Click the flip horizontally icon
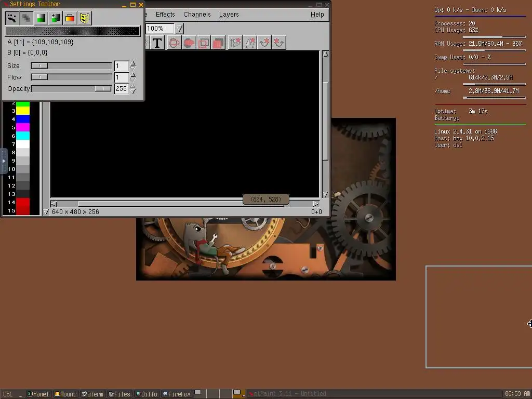Image resolution: width=532 pixels, height=399 pixels. [250, 43]
